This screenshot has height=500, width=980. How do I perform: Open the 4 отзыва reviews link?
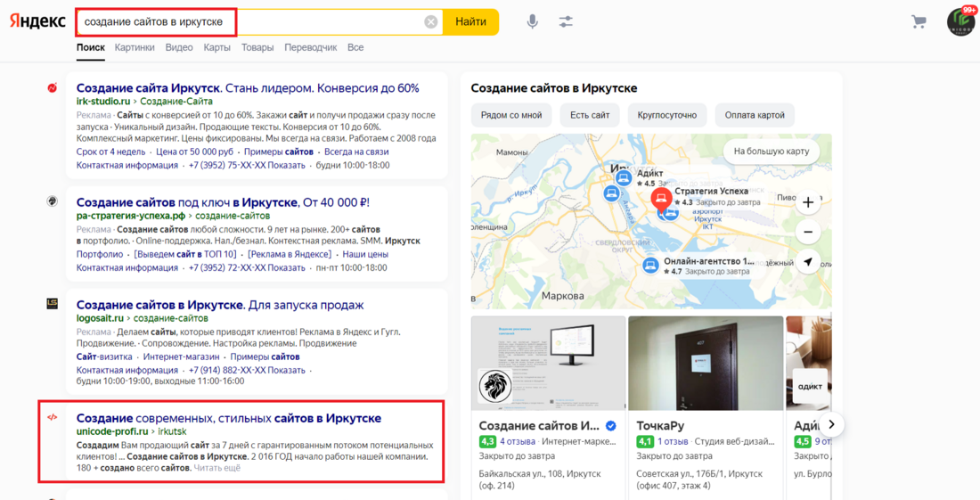(519, 441)
